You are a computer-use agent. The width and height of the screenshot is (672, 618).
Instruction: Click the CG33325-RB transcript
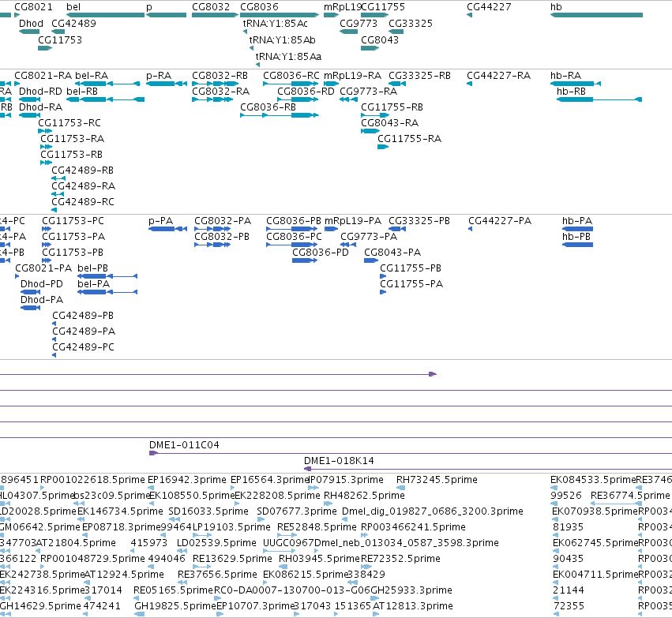pyautogui.click(x=397, y=84)
